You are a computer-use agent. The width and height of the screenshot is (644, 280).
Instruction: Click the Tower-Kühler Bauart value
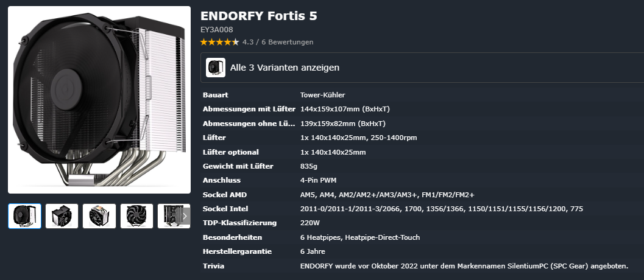(x=323, y=95)
